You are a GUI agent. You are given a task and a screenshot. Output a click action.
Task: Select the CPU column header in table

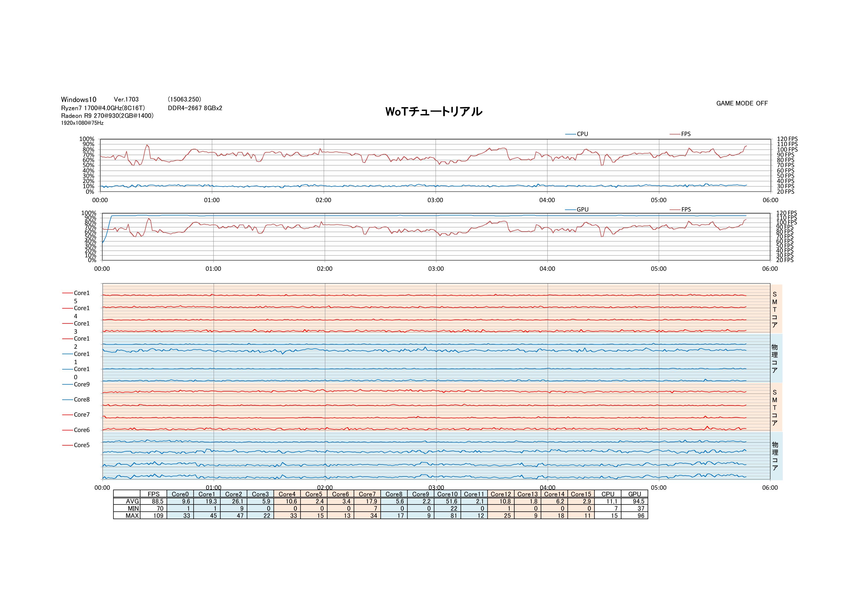click(x=607, y=494)
